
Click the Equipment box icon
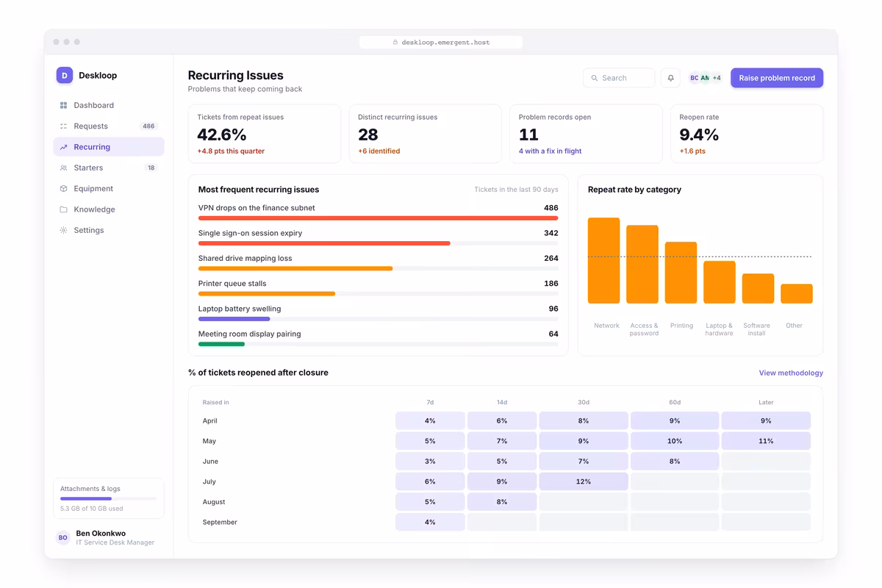(63, 189)
